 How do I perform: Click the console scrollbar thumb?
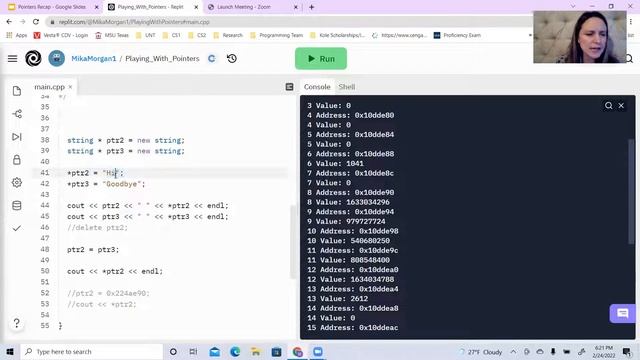pos(631,192)
